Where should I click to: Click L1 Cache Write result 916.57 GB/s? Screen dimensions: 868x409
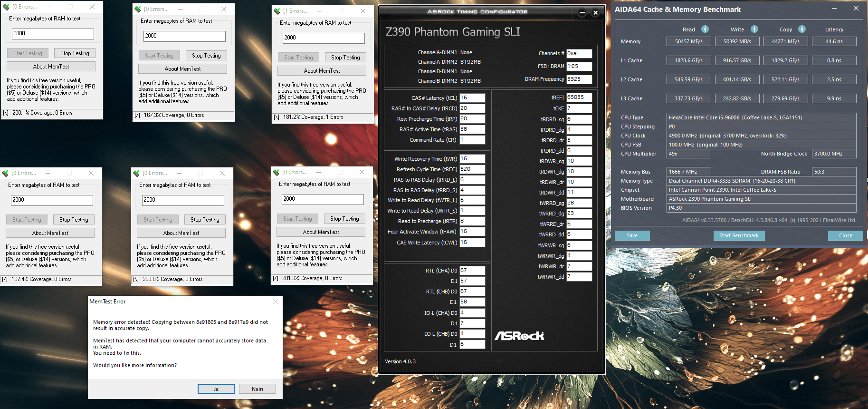[x=737, y=60]
